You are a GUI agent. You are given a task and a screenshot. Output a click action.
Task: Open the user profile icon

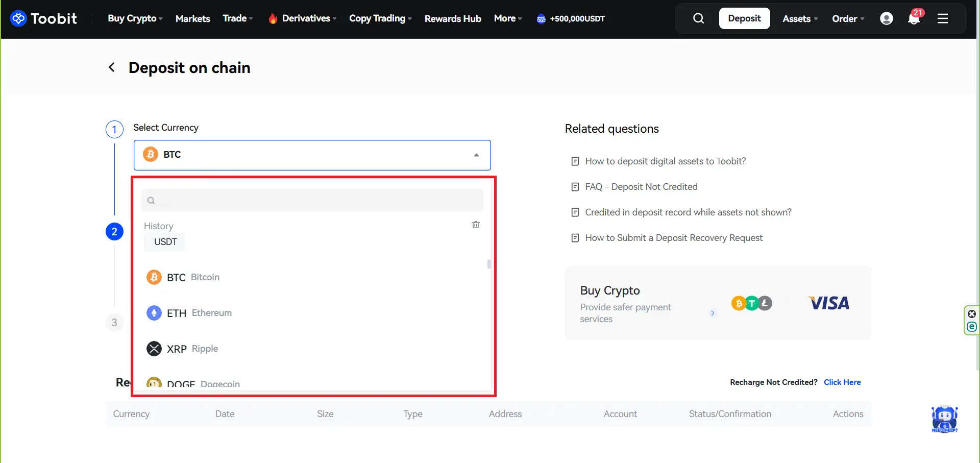point(887,19)
